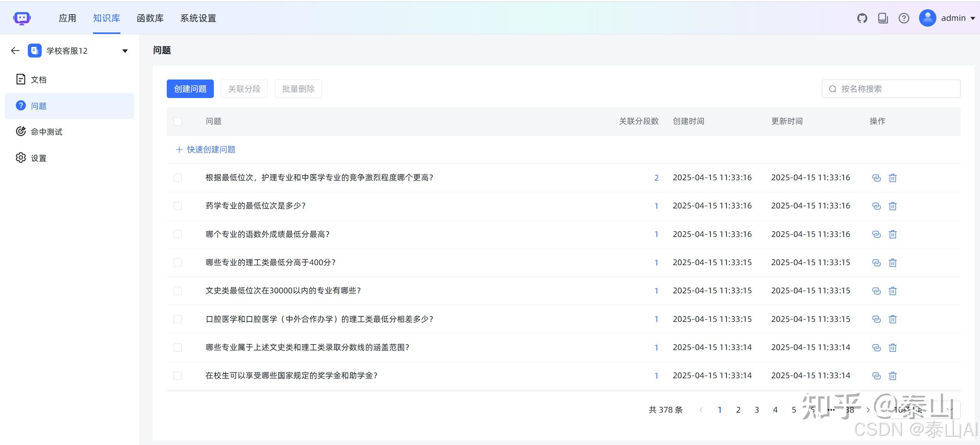Click the link icon to associate segments for 药学专业 question
This screenshot has width=980, height=445.
[876, 206]
